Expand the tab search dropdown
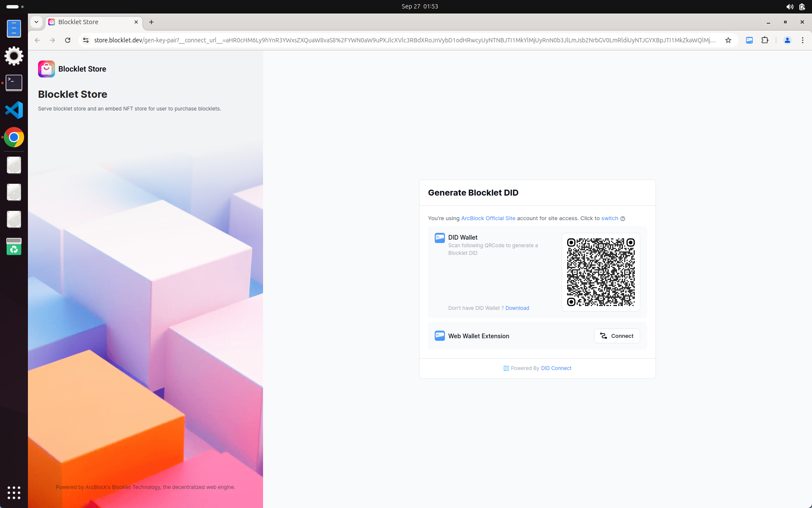Screen dimensions: 812x508 coord(36,22)
